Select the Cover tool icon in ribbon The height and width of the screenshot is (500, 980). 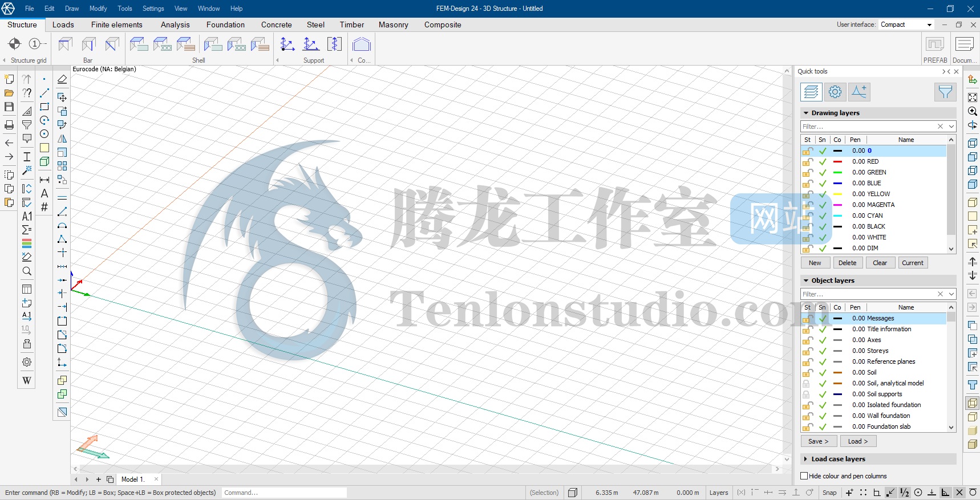tap(362, 44)
